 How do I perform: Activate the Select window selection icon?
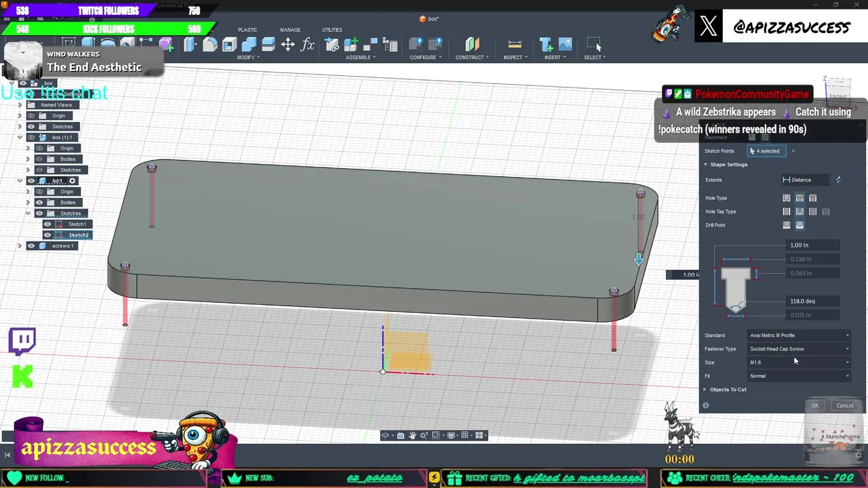coord(594,45)
